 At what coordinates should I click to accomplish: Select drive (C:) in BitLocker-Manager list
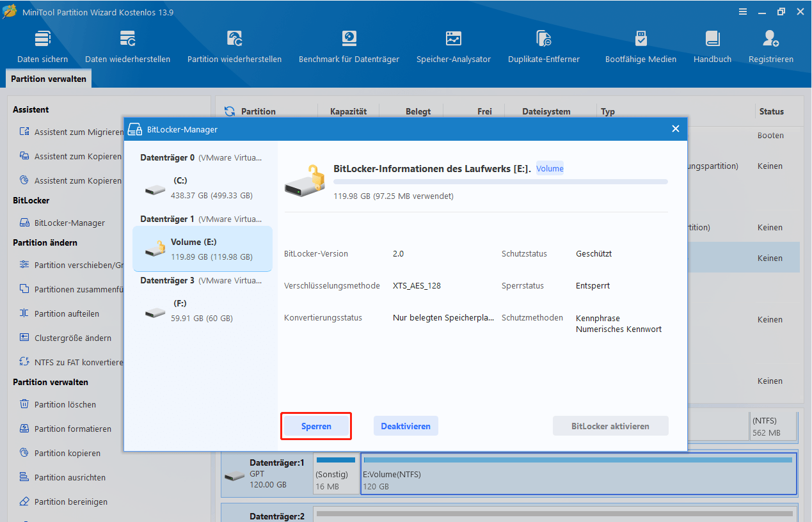click(x=202, y=188)
